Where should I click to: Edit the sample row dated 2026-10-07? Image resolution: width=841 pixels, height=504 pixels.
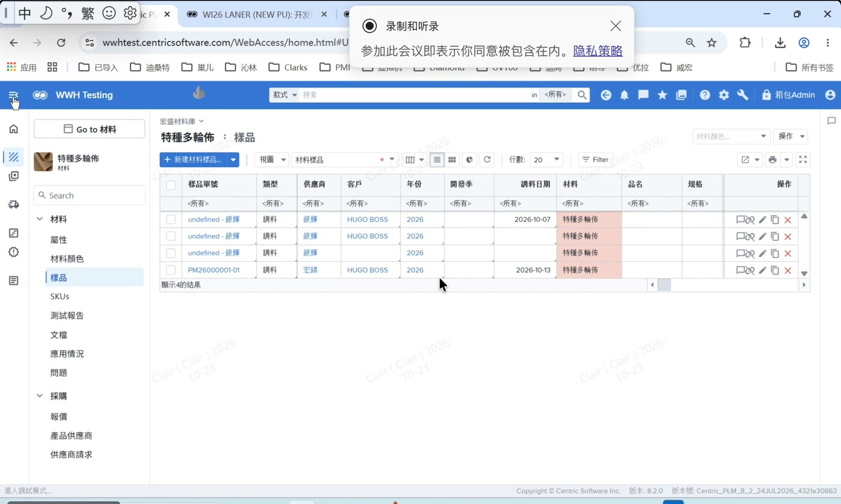pyautogui.click(x=762, y=220)
